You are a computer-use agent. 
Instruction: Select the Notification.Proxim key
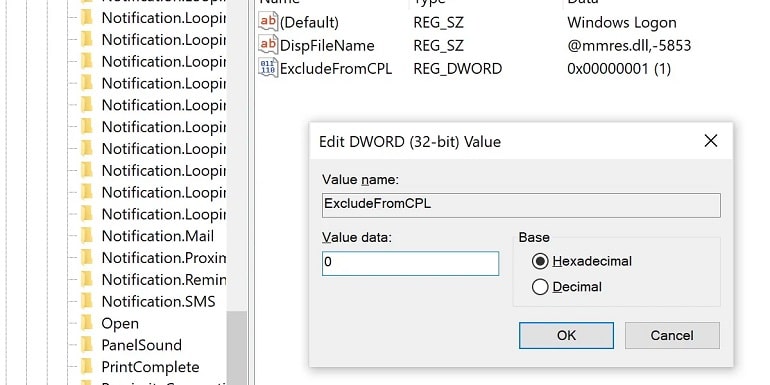click(x=164, y=258)
